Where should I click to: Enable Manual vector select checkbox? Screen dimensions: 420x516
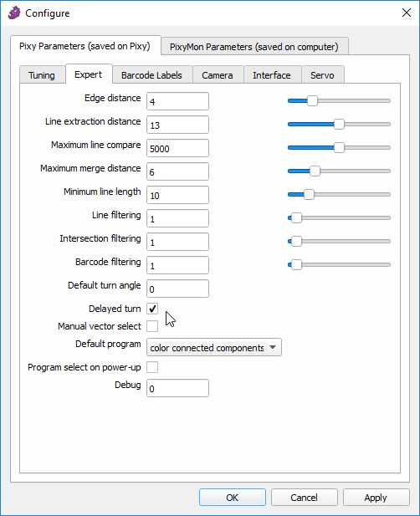pyautogui.click(x=152, y=326)
